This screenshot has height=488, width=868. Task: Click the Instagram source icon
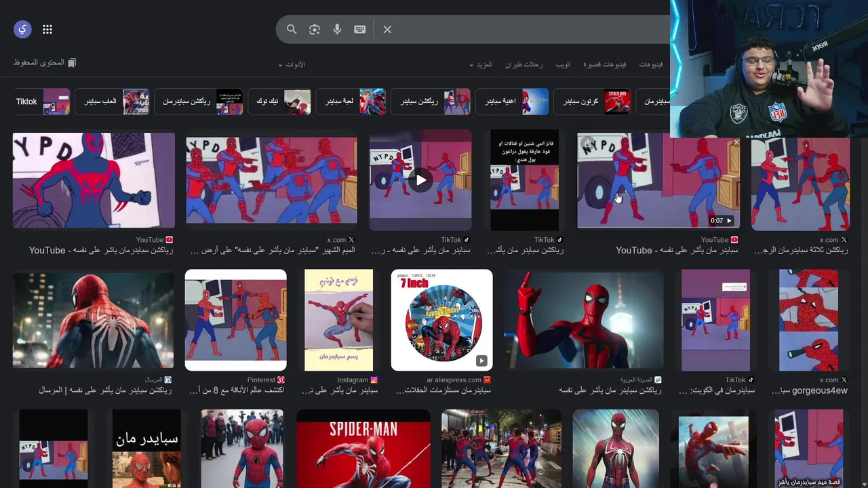(x=374, y=380)
